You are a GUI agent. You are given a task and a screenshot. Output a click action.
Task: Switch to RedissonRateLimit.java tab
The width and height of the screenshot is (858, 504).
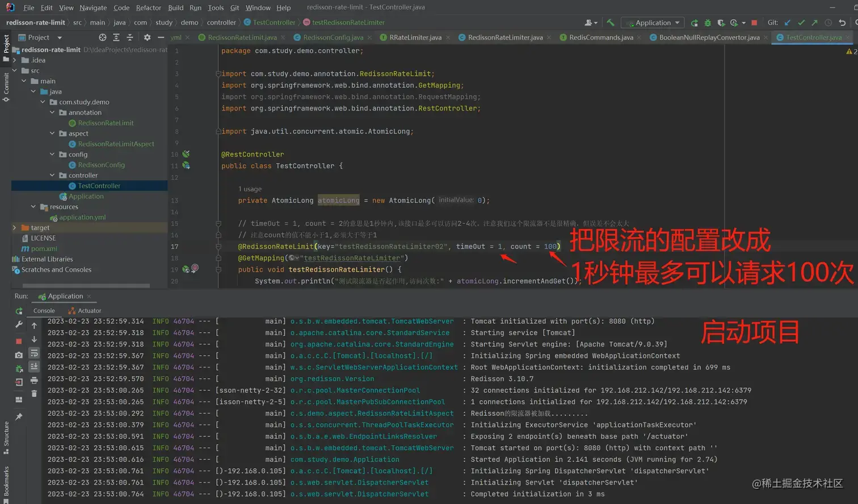(x=242, y=37)
